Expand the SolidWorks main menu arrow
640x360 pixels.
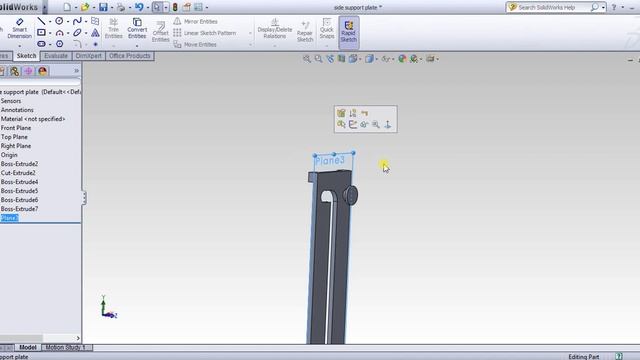tap(45, 7)
